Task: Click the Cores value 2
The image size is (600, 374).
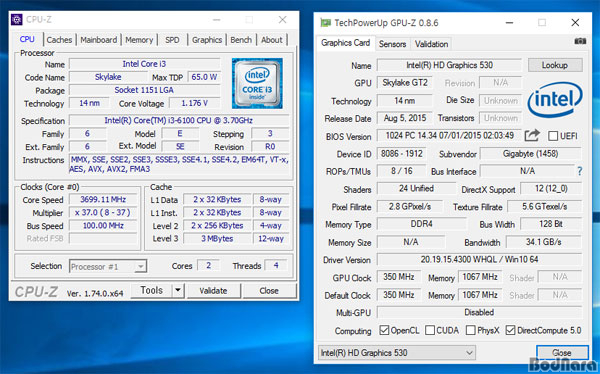Action: point(209,265)
